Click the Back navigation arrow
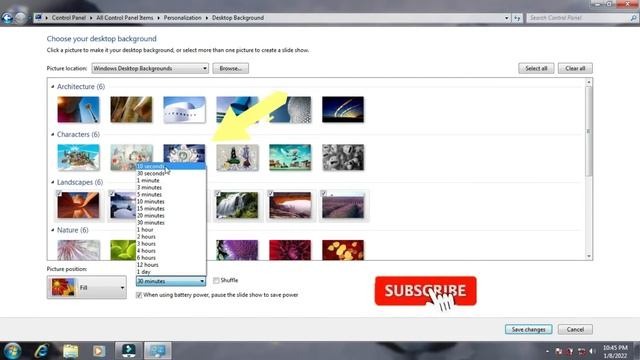 (x=7, y=18)
